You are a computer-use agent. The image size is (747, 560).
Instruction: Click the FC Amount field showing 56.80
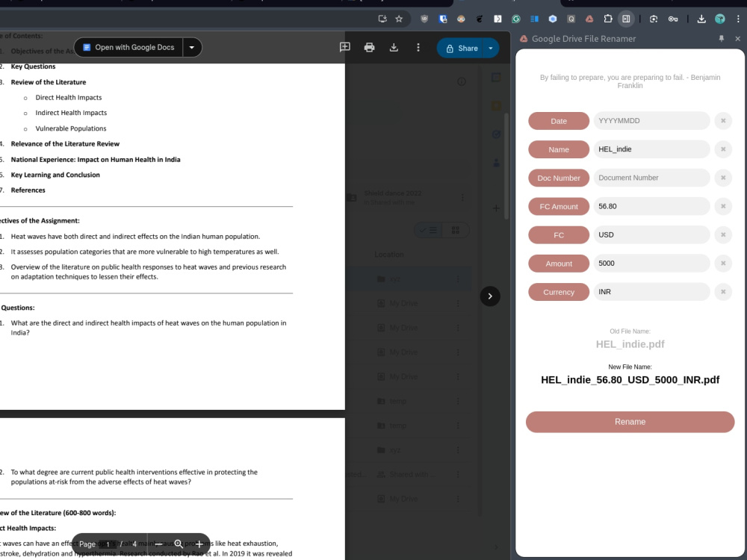(x=651, y=206)
